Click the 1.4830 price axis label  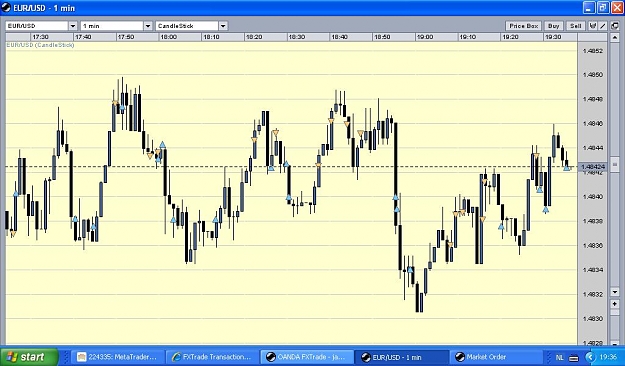pos(593,319)
